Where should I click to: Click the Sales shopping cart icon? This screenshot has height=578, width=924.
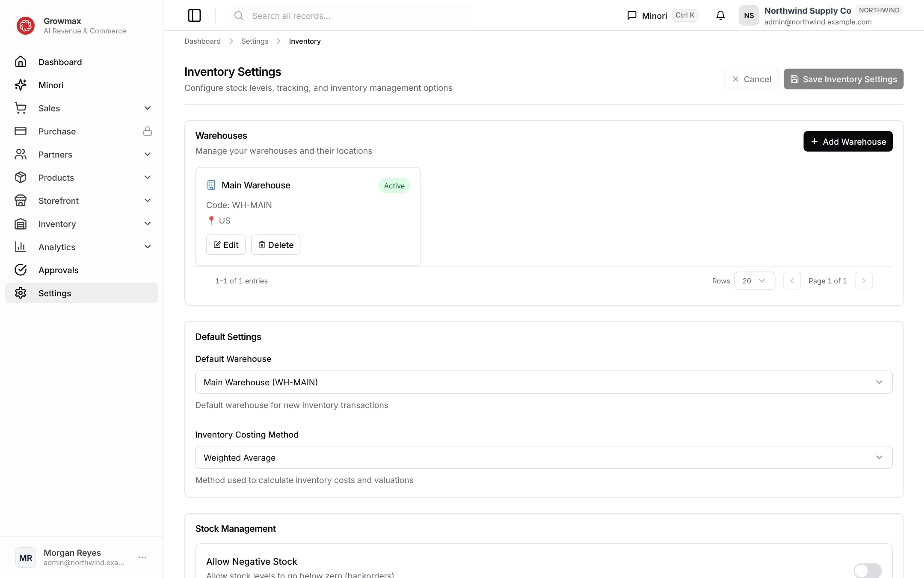[21, 108]
